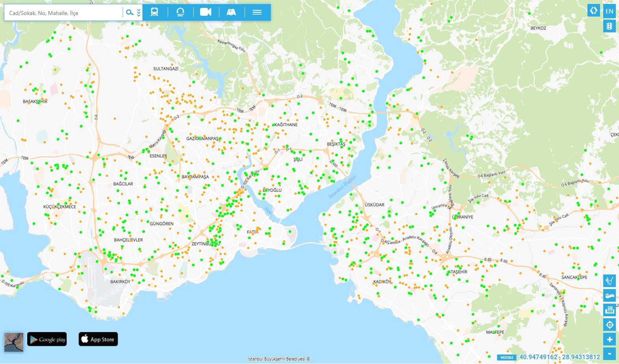This screenshot has height=364, width=619.
Task: Zoom out with the minus button
Action: [610, 353]
